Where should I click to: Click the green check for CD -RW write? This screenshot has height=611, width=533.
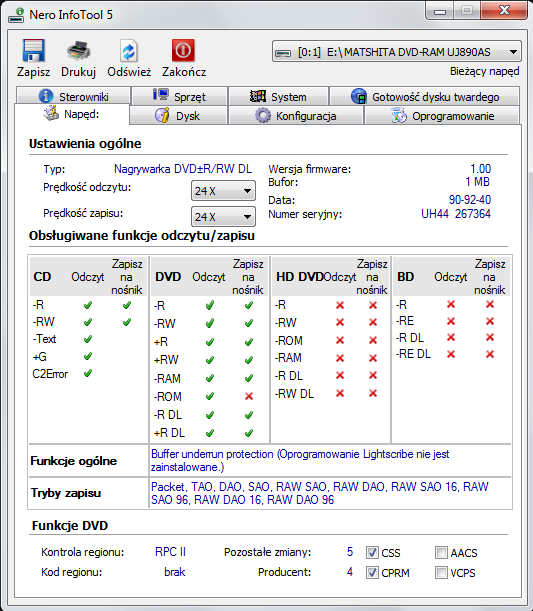coord(127,322)
